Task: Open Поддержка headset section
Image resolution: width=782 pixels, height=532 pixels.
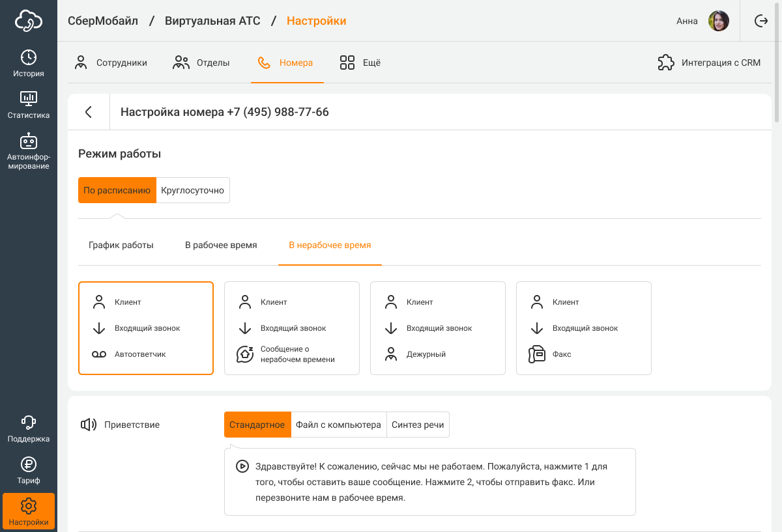Action: click(x=29, y=428)
